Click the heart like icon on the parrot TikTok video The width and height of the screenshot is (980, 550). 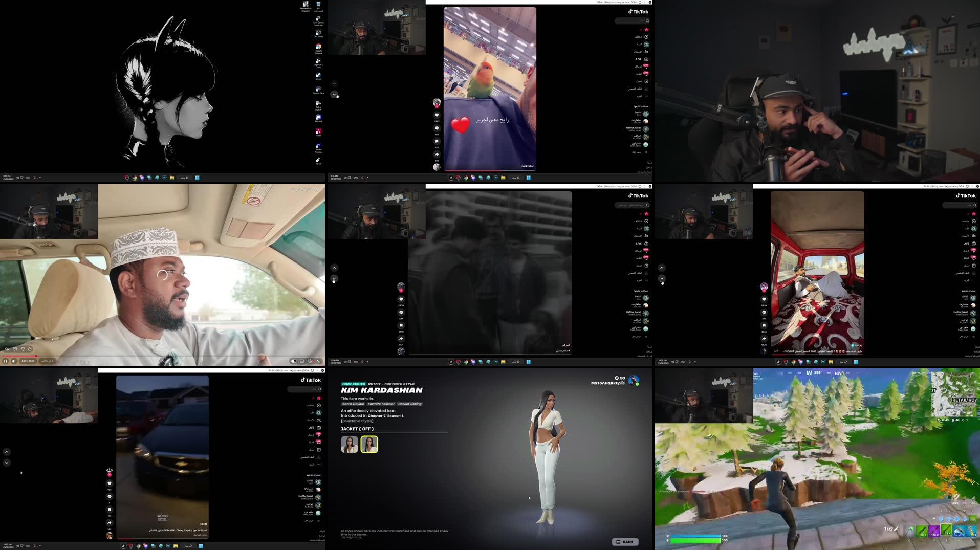(x=437, y=115)
